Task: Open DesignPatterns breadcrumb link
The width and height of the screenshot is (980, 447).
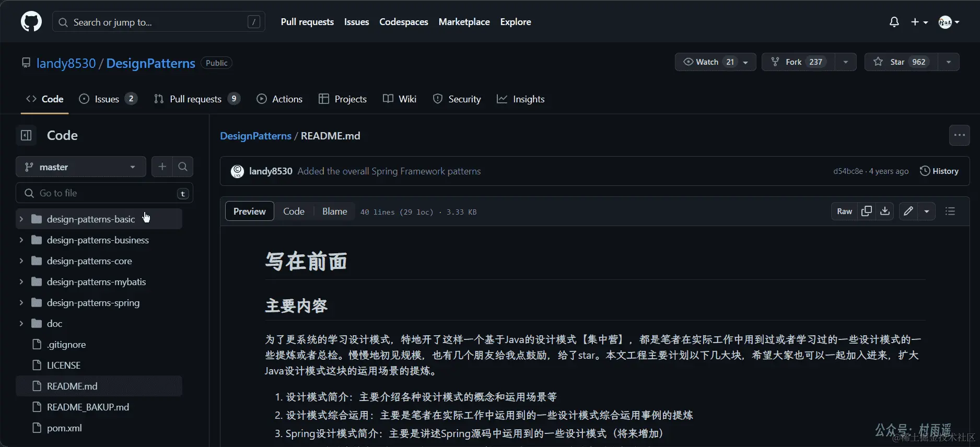Action: tap(255, 136)
